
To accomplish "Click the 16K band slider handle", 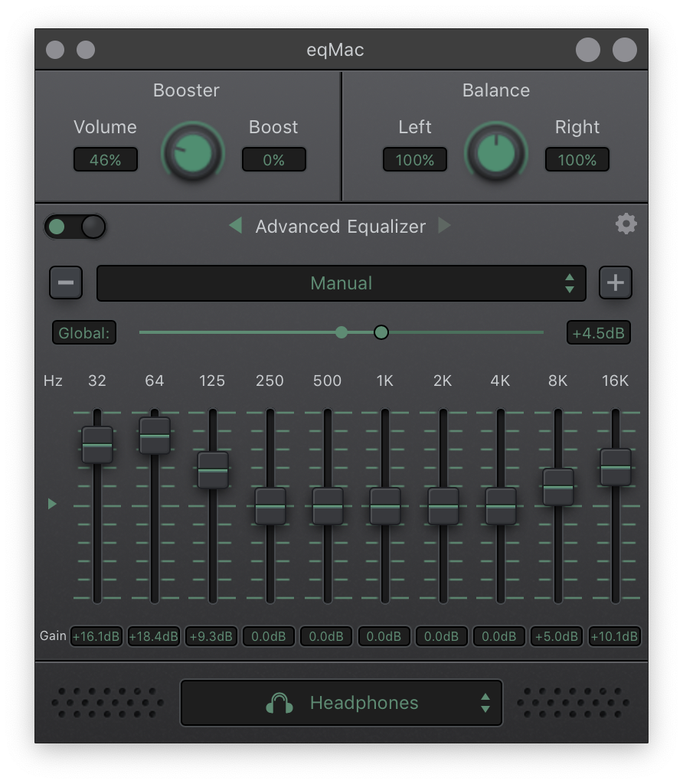I will [x=616, y=468].
